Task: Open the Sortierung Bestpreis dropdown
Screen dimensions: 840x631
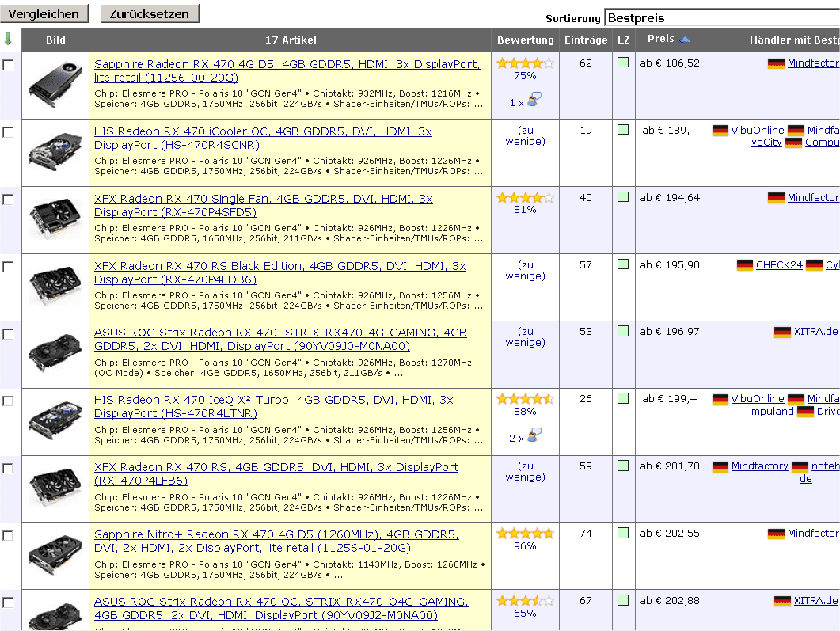Action: tap(721, 17)
